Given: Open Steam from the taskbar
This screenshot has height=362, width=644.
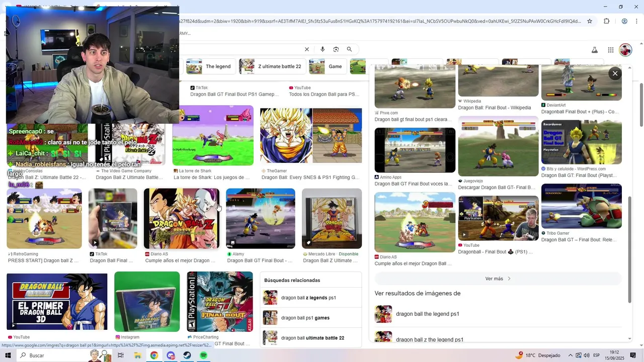Looking at the screenshot, I should pos(187,355).
